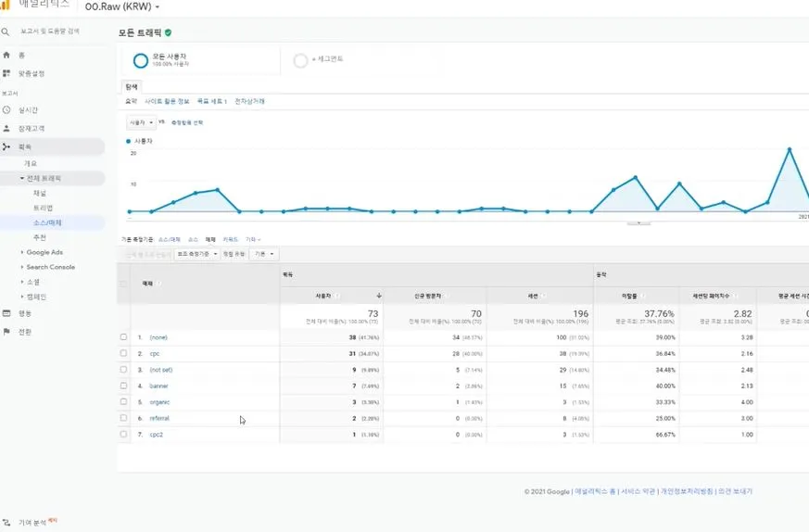The image size is (809, 532).
Task: Open 개요 under Acquisition menu
Action: click(31, 163)
